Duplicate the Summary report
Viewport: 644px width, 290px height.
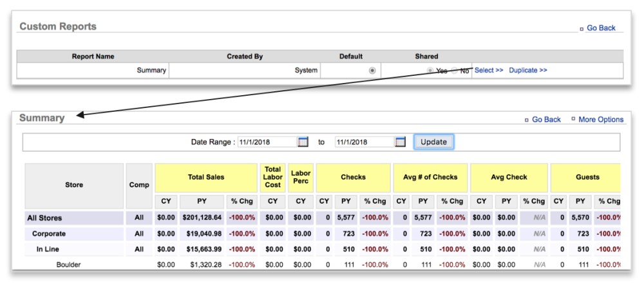[528, 70]
